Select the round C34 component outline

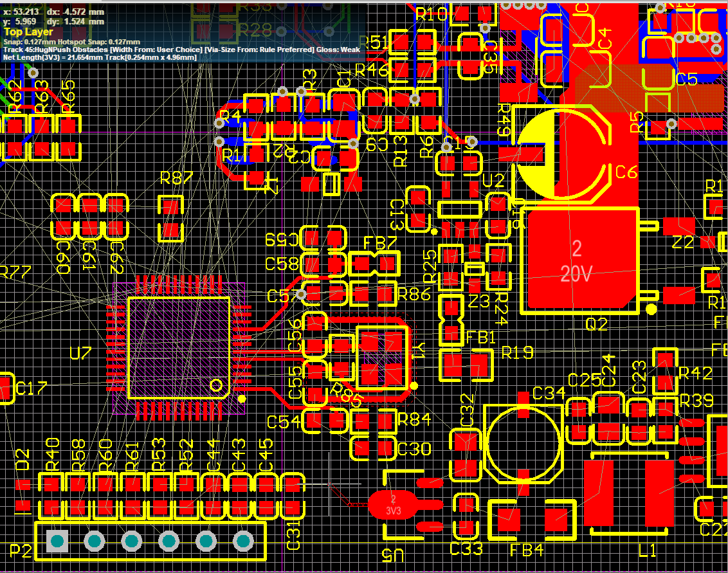click(523, 444)
